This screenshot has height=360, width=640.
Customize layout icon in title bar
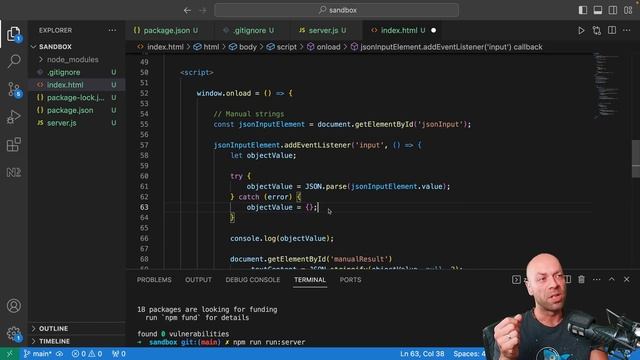[x=628, y=10]
